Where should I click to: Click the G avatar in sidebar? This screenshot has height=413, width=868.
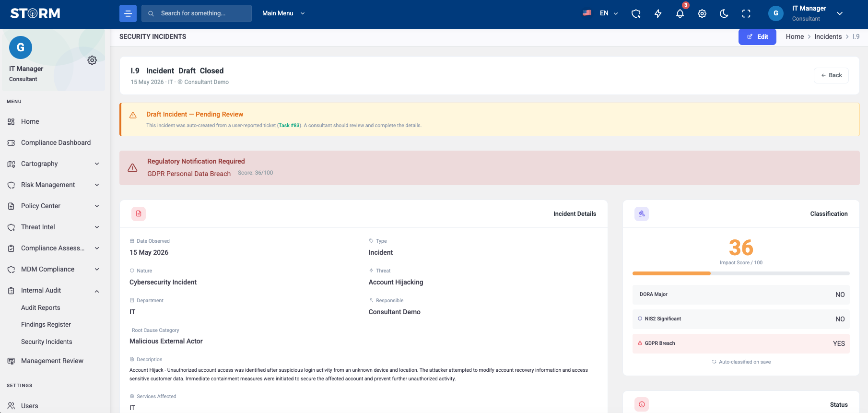(21, 47)
